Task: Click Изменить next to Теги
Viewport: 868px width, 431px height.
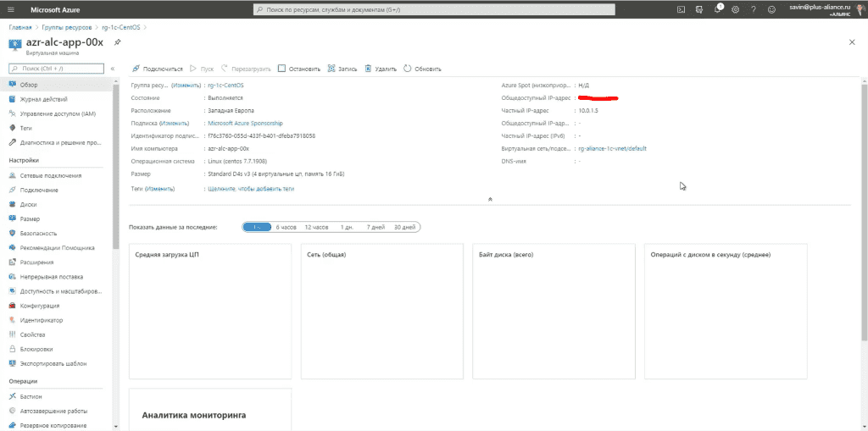Action: [159, 189]
